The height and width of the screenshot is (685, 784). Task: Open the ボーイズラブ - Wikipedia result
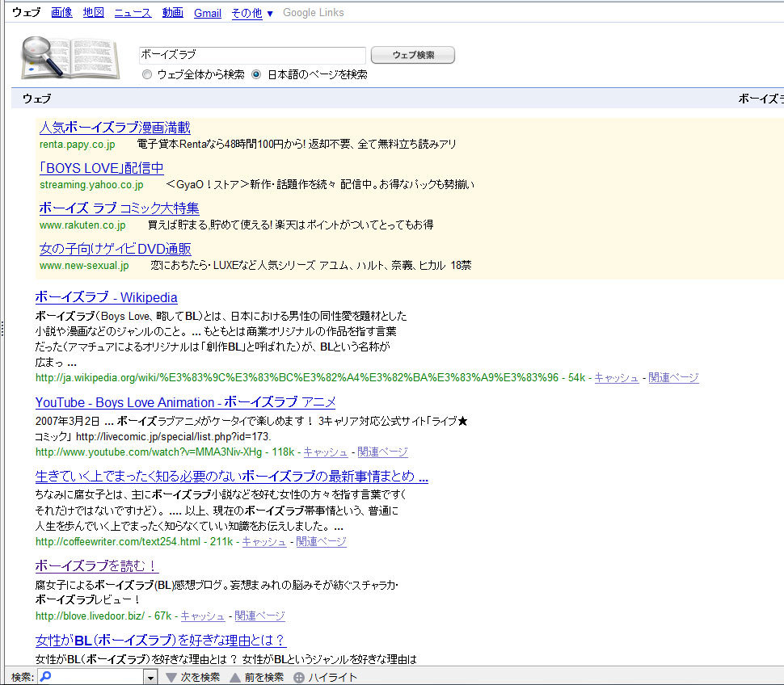coord(107,297)
